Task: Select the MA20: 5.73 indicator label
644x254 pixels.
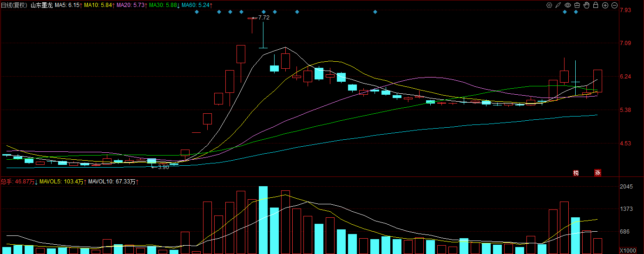Action: click(x=131, y=5)
